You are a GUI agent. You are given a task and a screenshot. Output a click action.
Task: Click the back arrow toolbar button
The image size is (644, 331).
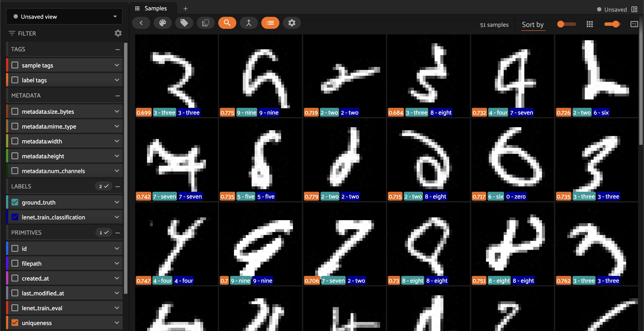141,23
